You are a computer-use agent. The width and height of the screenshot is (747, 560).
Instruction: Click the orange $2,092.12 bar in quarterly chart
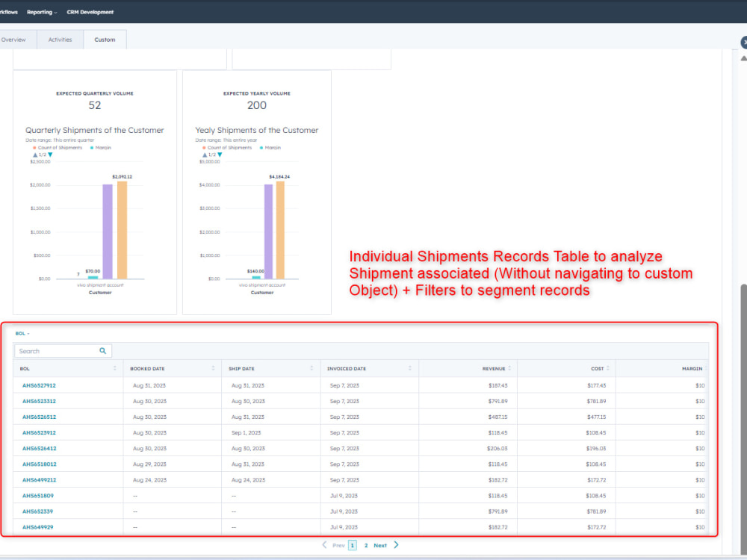click(122, 230)
